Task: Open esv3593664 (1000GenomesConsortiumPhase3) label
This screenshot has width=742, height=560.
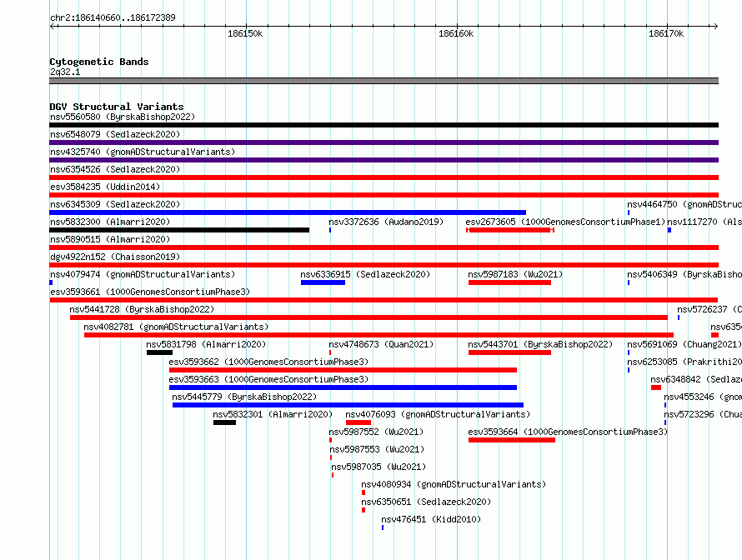Action: (568, 432)
